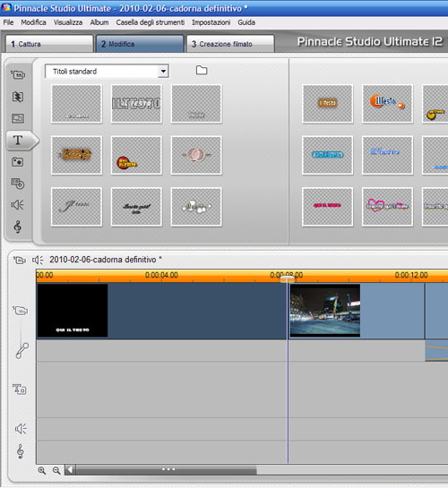The width and height of the screenshot is (448, 488).
Task: Select the city night clip on timeline
Action: pyautogui.click(x=325, y=311)
